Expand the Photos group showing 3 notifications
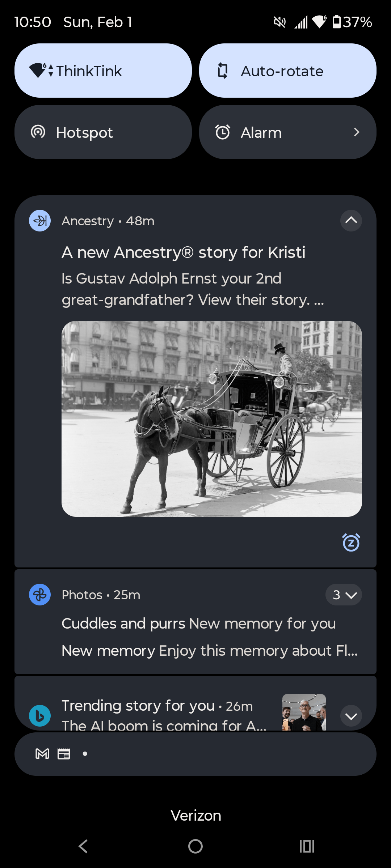Viewport: 391px width, 868px height. click(x=343, y=595)
